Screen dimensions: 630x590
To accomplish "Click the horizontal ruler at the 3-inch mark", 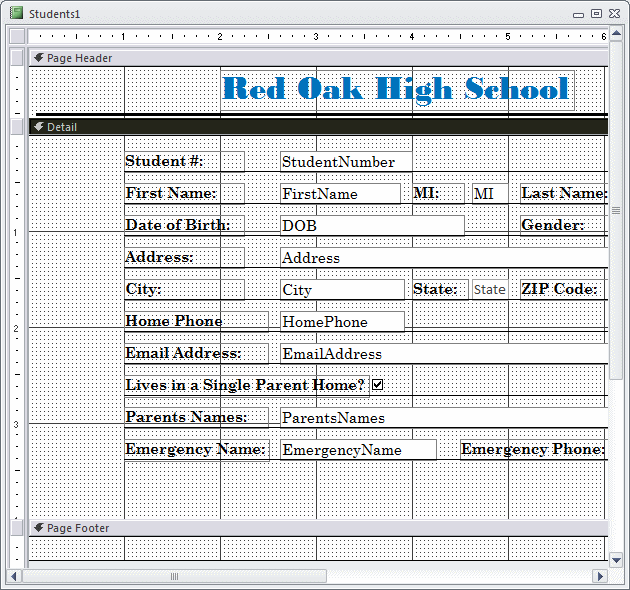I will click(x=316, y=37).
